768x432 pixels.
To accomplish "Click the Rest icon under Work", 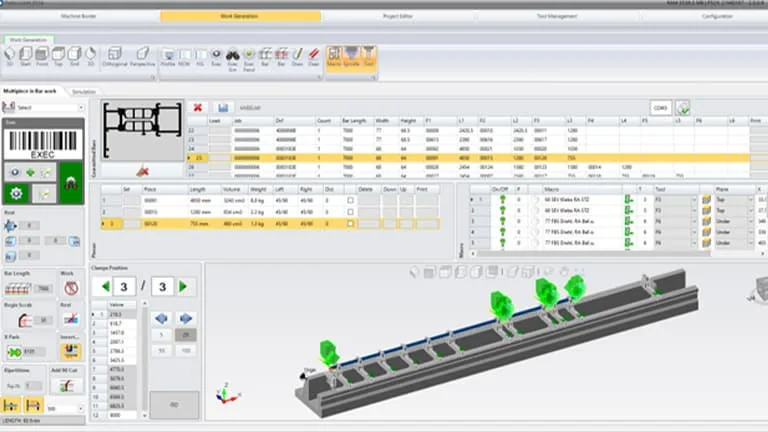I will click(x=71, y=319).
